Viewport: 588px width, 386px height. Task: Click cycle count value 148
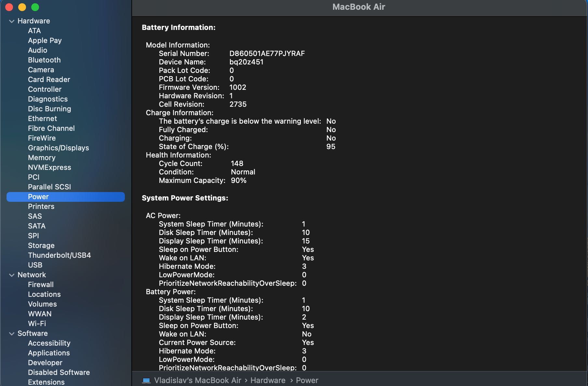(237, 163)
